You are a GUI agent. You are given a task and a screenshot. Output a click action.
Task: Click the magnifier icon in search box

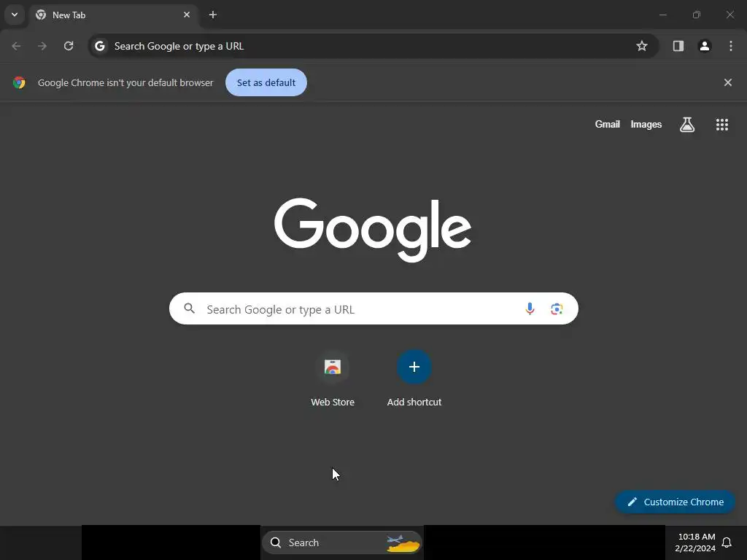point(190,308)
